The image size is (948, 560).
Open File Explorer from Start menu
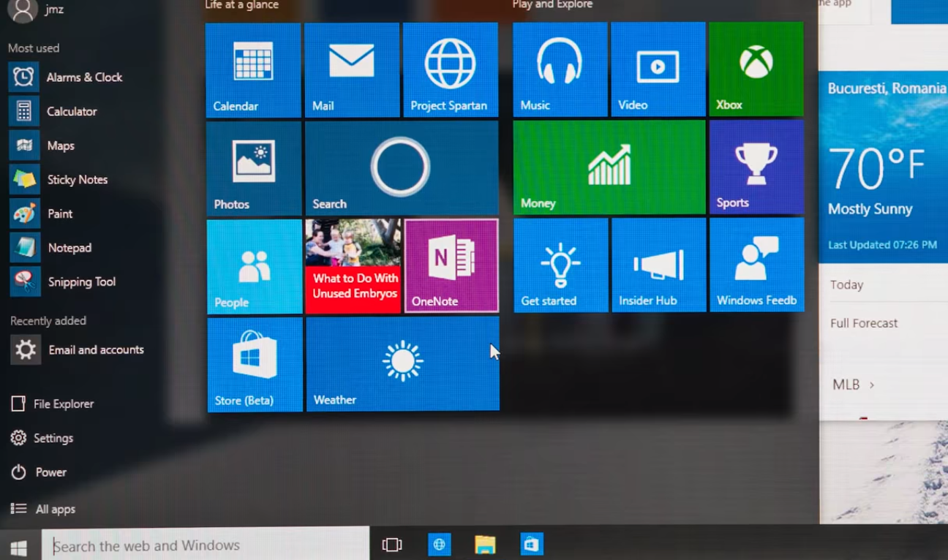click(53, 404)
